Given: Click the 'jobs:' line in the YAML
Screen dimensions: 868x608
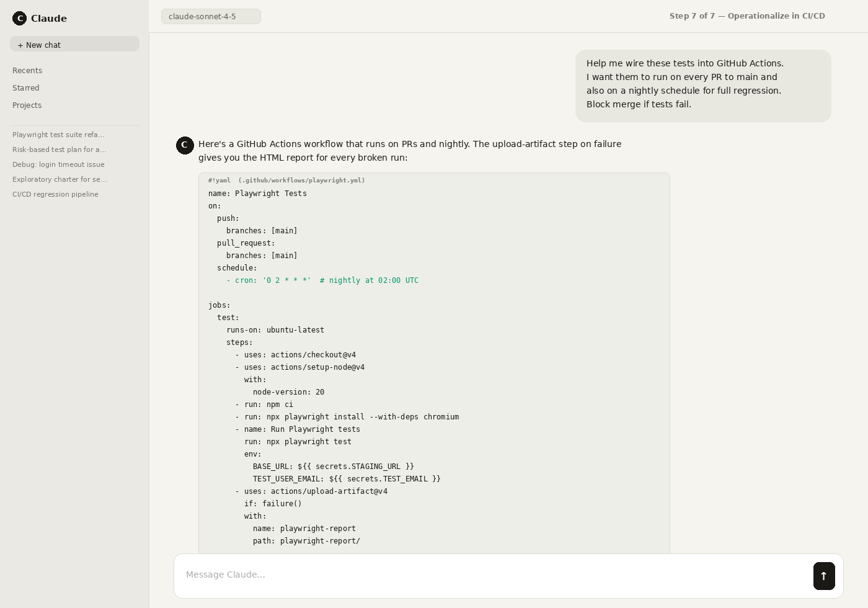Looking at the screenshot, I should (219, 305).
